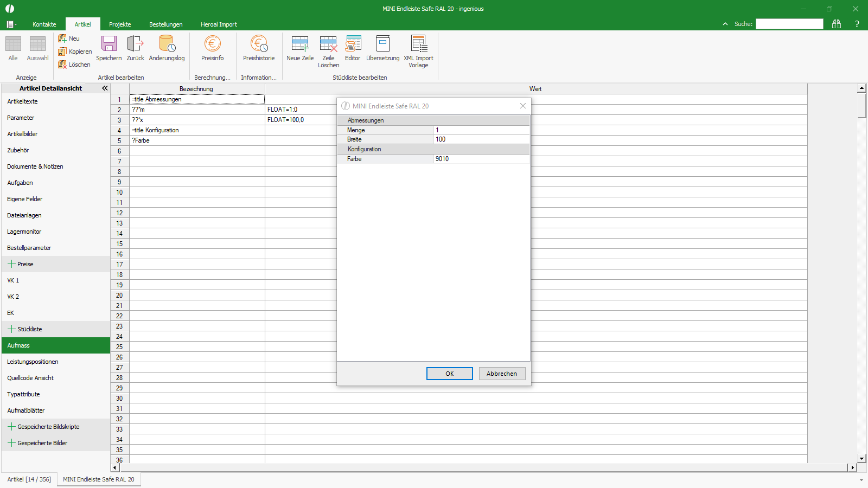868x488 pixels.
Task: Click the Farbe value field 9010
Action: [481, 159]
